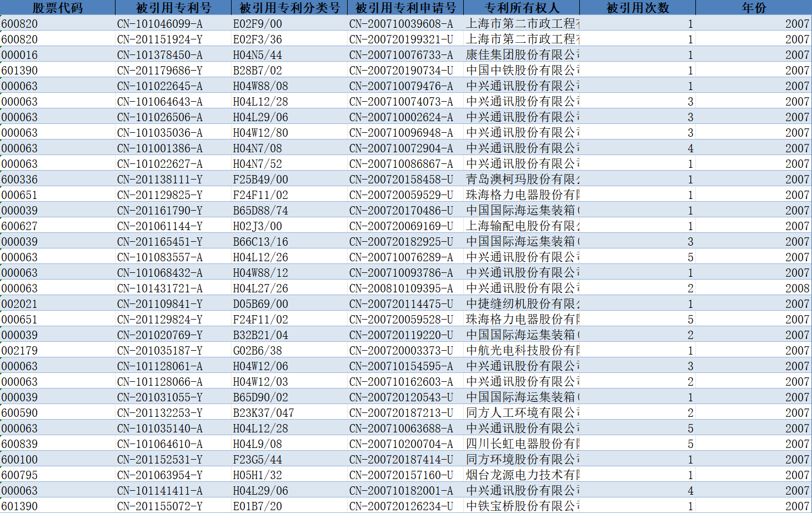Select classification cell H04W12/80
This screenshot has height=513, width=812.
(289, 133)
